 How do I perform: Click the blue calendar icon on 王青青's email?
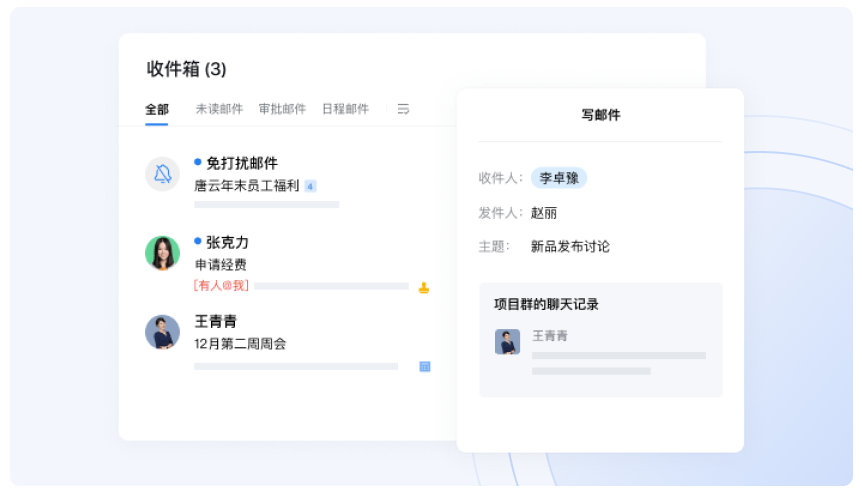425,367
